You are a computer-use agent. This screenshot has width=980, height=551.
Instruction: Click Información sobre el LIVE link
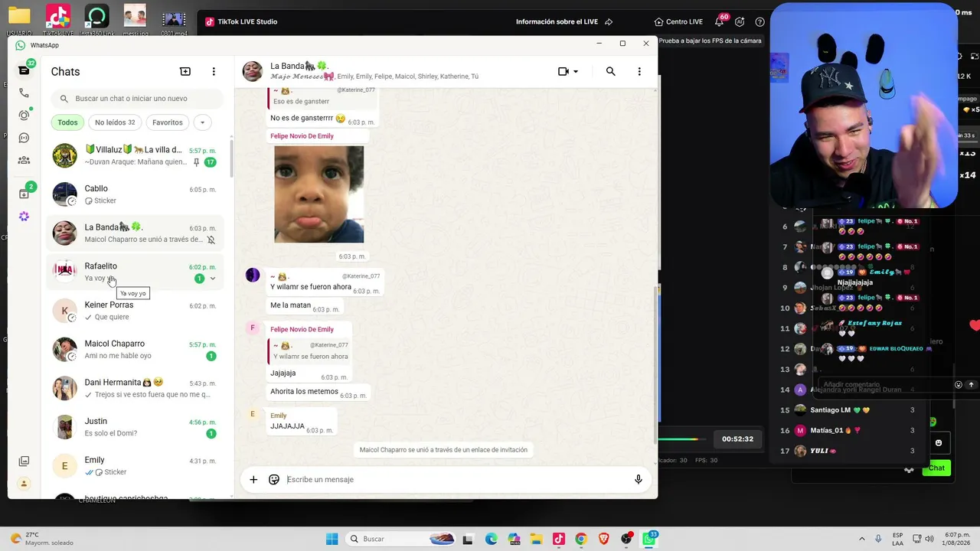pyautogui.click(x=557, y=21)
